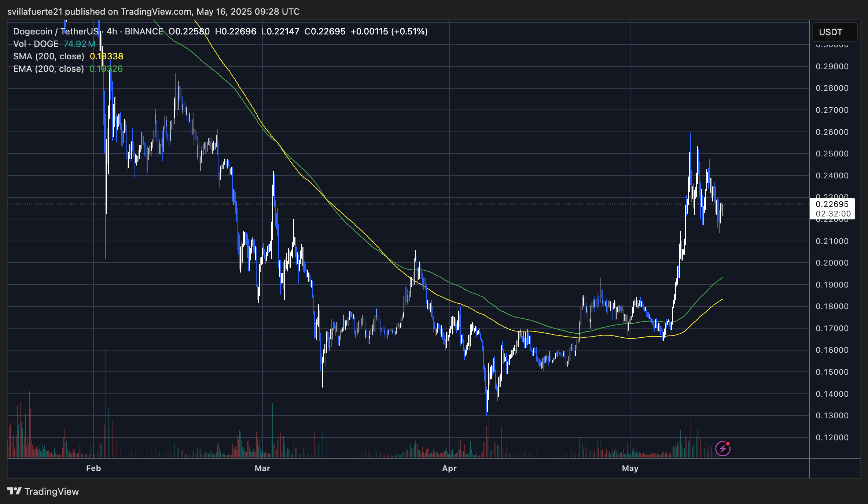The width and height of the screenshot is (868, 504).
Task: Click the EMA (200, close) indicator label
Action: [x=48, y=68]
